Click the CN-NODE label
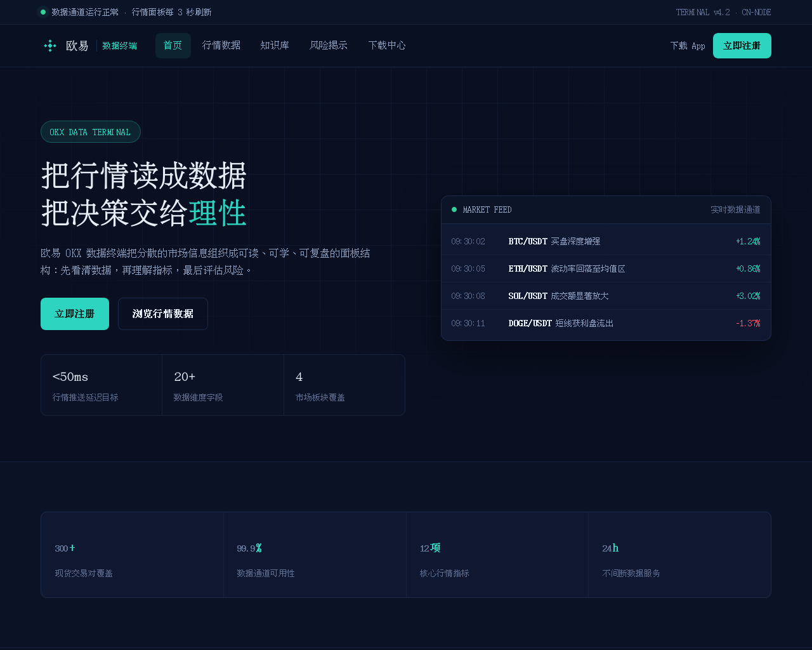Viewport: 812px width, 650px height. click(756, 12)
